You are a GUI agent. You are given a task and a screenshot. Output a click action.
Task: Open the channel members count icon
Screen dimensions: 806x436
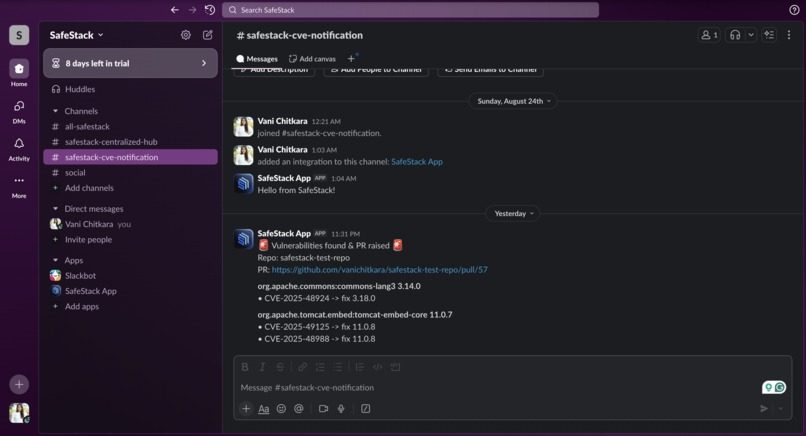tap(709, 35)
